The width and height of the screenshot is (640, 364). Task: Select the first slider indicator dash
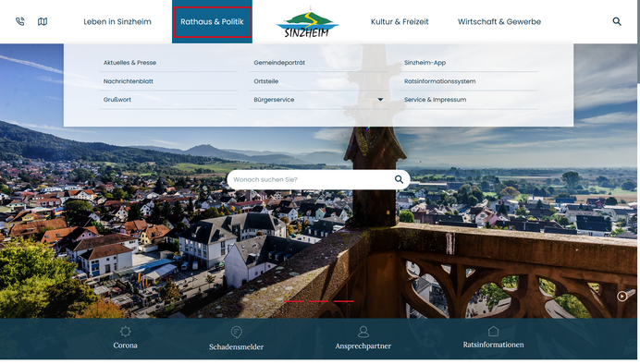click(293, 301)
